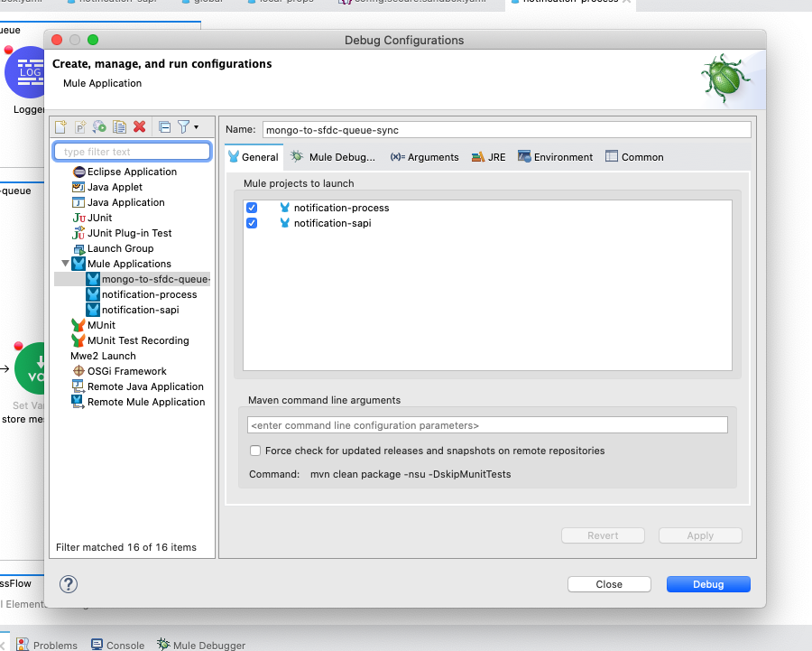Select notification-sapi launch configuration

coord(140,310)
